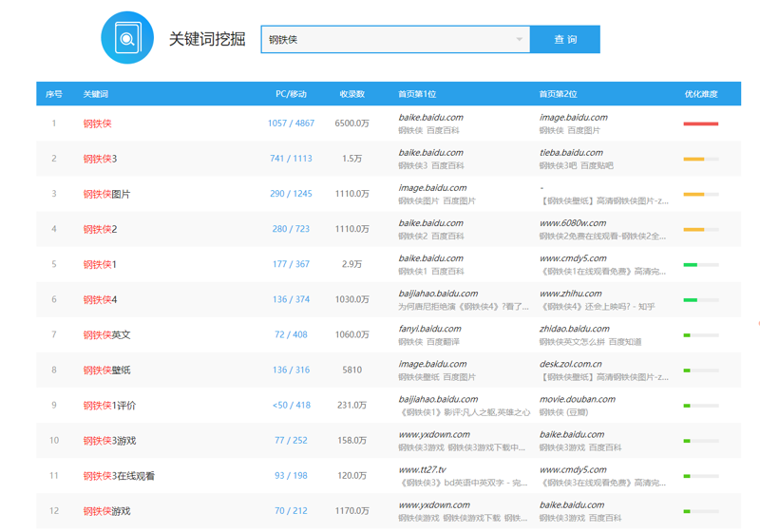The width and height of the screenshot is (760, 532).
Task: Click the 首页第1位 column header
Action: [x=417, y=94]
